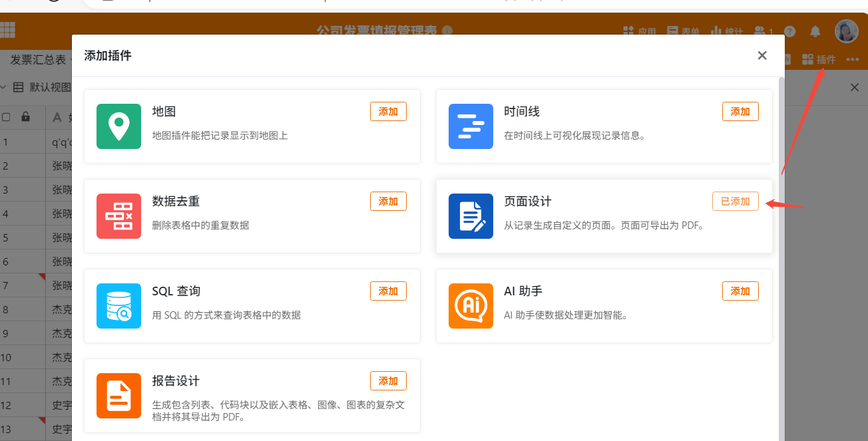Click the user avatar profile picture
The height and width of the screenshot is (441, 868).
[x=846, y=31]
